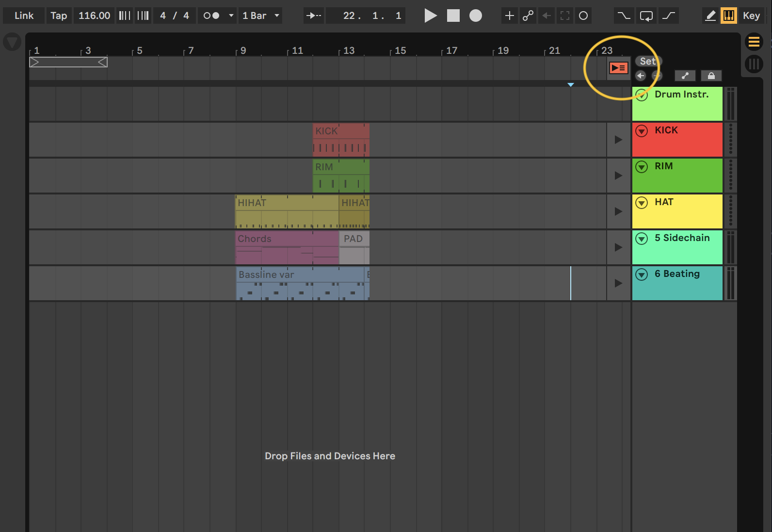Toggle the Automation Arm button

(x=528, y=16)
